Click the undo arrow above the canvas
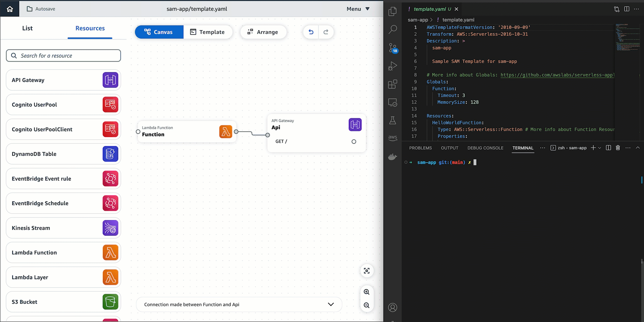The height and width of the screenshot is (322, 644). [311, 32]
